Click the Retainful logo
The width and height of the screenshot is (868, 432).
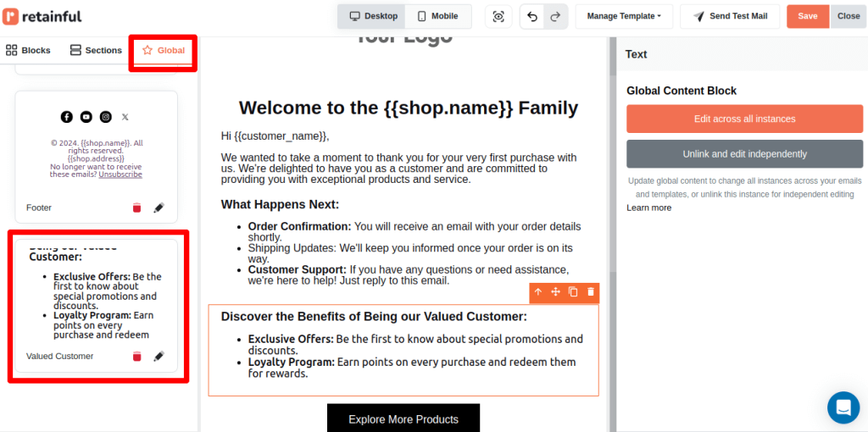coord(42,17)
